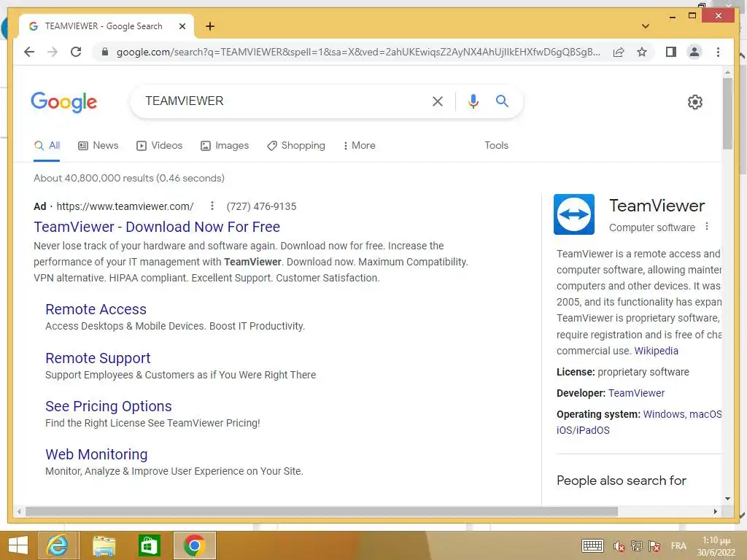Open the taskbar clock and date

point(716,546)
